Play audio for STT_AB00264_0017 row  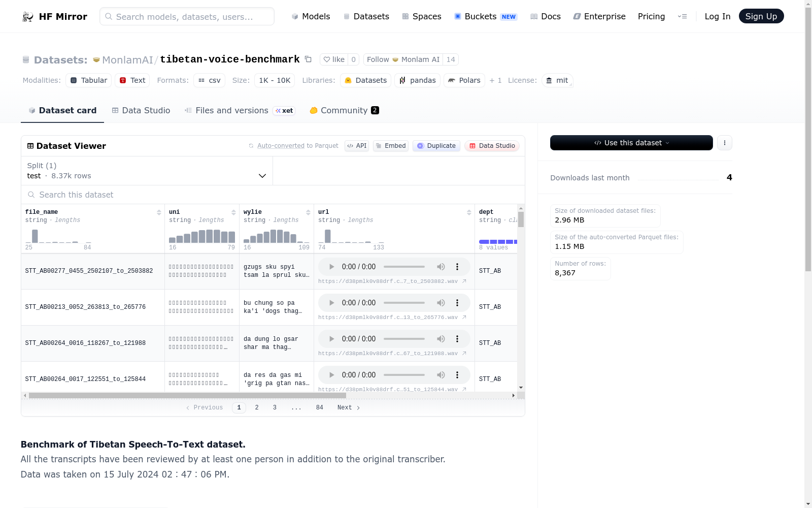click(x=331, y=375)
